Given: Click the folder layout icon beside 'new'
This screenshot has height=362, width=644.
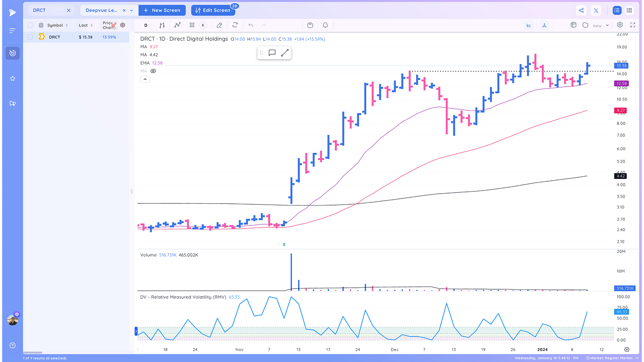Looking at the screenshot, I should (585, 25).
